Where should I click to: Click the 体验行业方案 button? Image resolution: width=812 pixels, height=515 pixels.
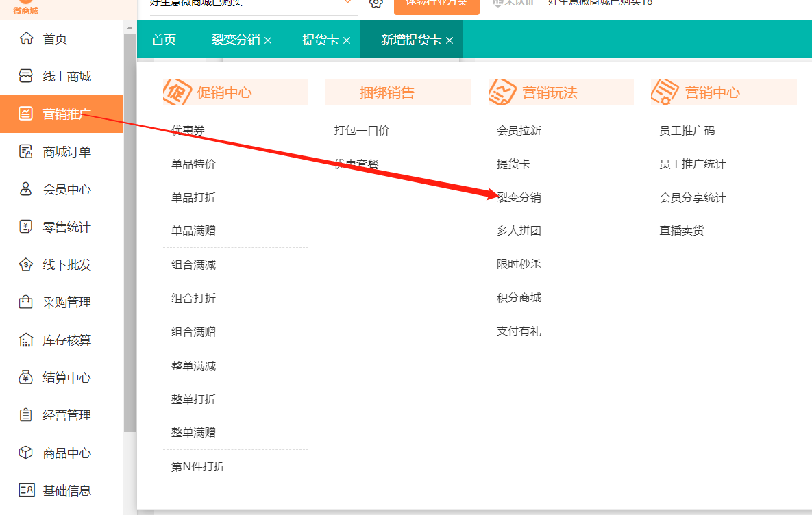(x=436, y=3)
